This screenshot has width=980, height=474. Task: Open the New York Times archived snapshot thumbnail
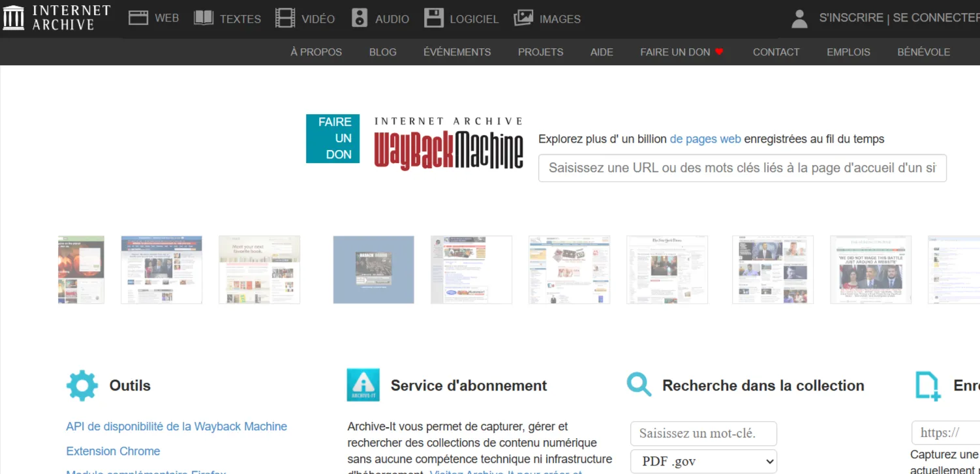667,269
